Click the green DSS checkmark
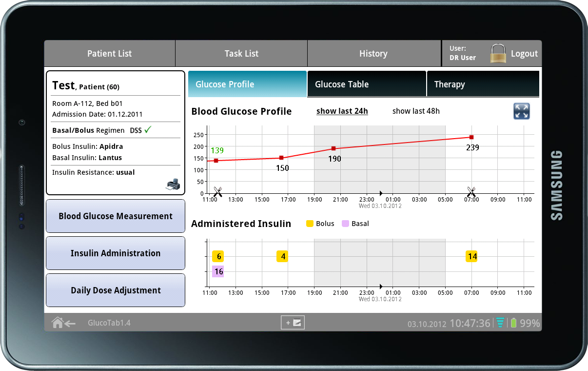This screenshot has width=588, height=371. click(148, 130)
